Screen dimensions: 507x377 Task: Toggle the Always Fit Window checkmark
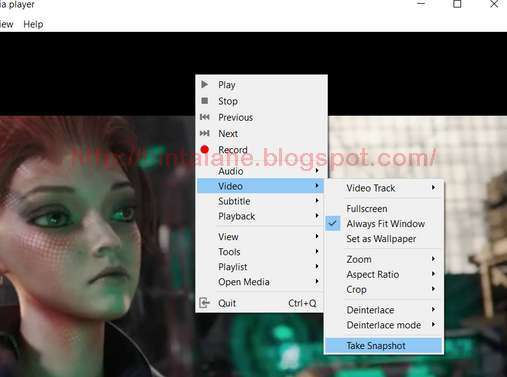tap(333, 223)
